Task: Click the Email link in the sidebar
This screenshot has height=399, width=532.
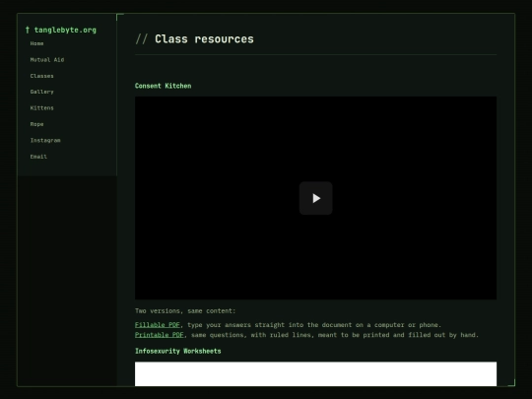Action: pos(38,157)
